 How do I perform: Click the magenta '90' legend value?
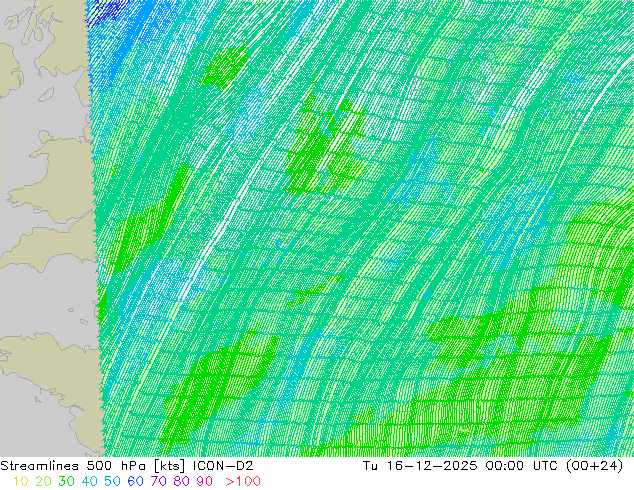point(205,482)
